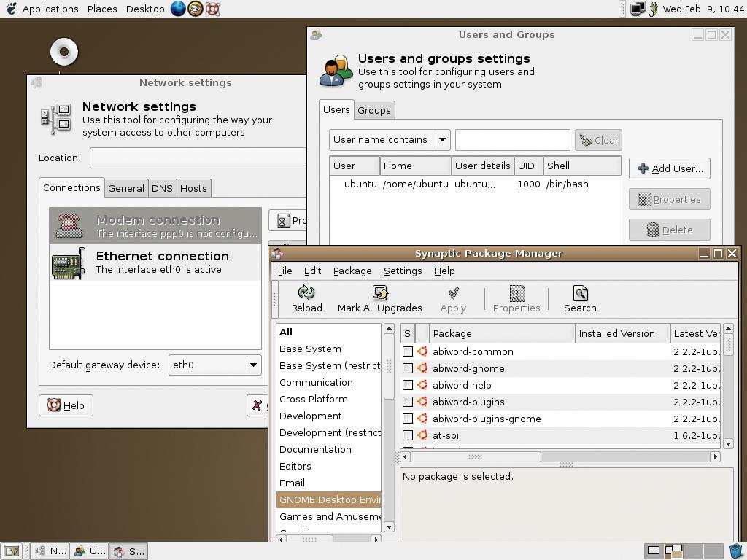Click the Reload toolbar icon in Synaptic
Viewport: 747px width, 560px height.
pyautogui.click(x=306, y=292)
